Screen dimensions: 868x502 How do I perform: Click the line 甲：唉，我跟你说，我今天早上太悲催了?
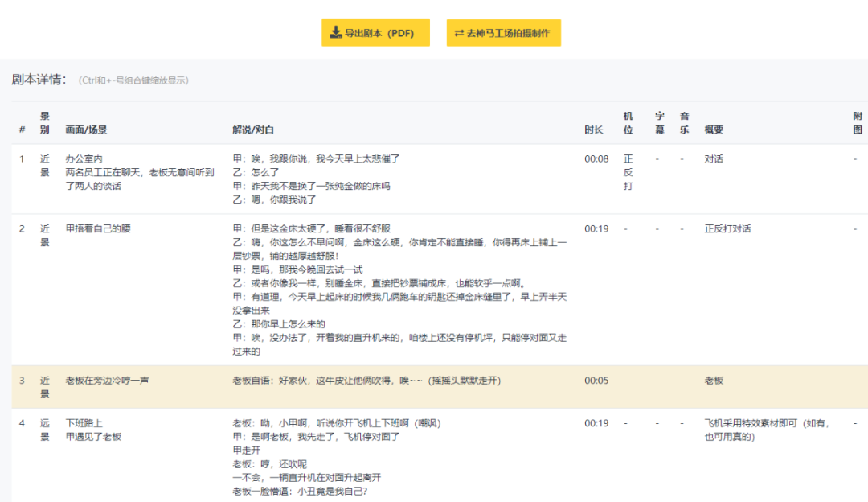[x=316, y=159]
